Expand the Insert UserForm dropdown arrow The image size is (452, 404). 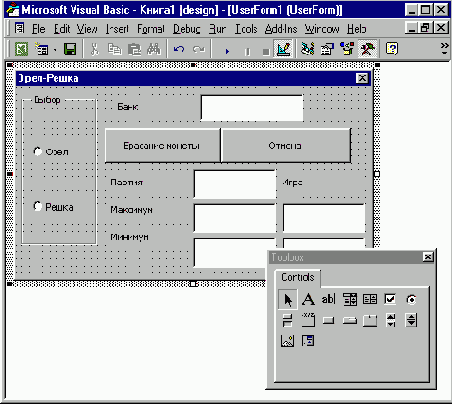point(55,50)
